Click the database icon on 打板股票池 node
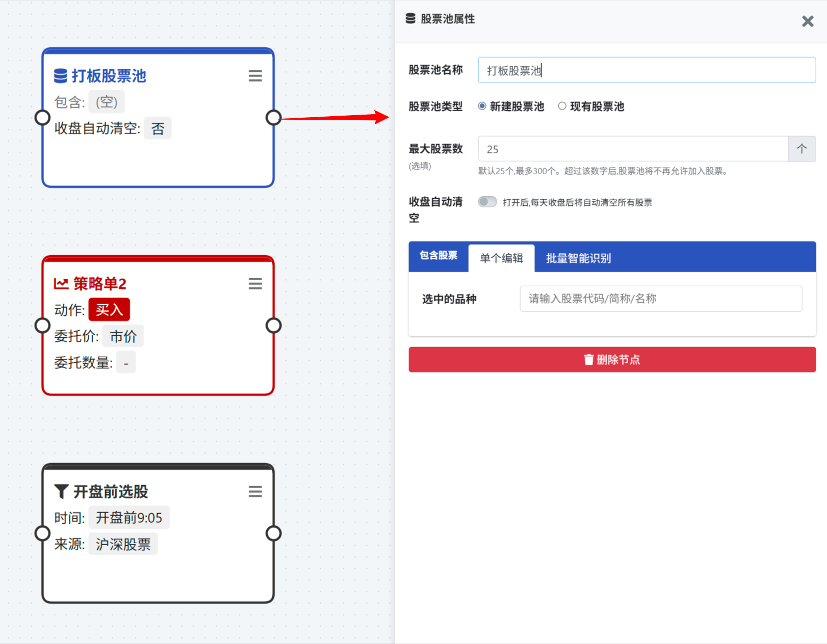The height and width of the screenshot is (644, 827). [x=61, y=76]
